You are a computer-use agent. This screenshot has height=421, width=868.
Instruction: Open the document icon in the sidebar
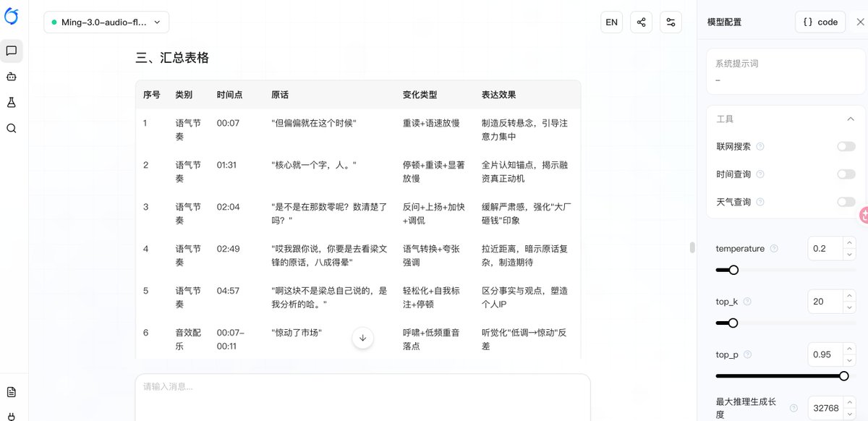pyautogui.click(x=12, y=391)
